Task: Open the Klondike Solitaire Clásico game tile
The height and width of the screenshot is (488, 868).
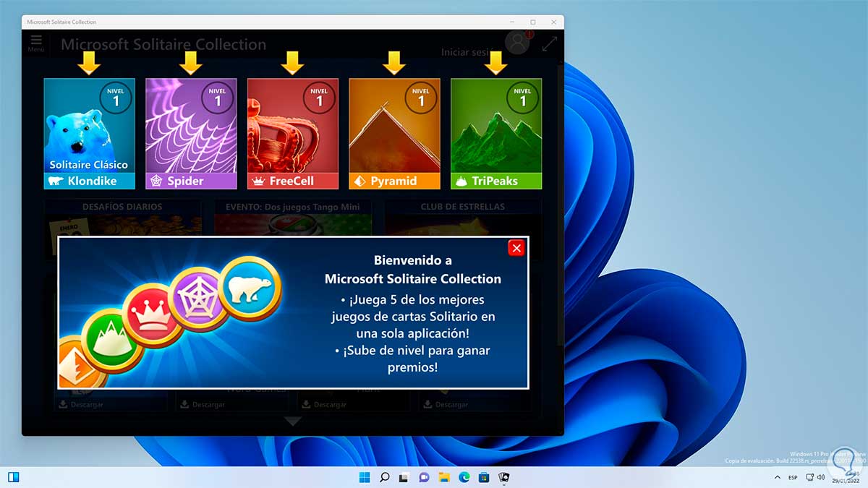Action: pos(90,134)
